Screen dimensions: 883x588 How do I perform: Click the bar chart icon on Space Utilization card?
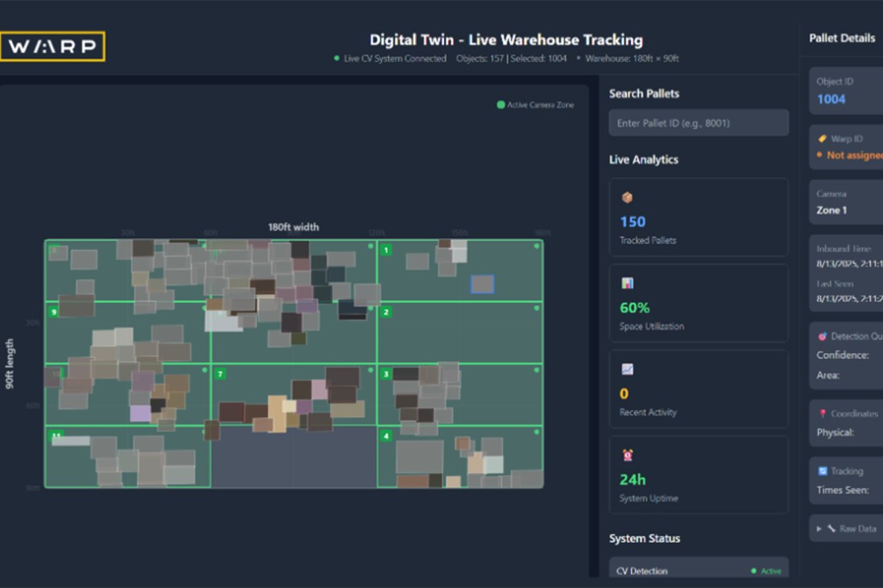coord(626,282)
